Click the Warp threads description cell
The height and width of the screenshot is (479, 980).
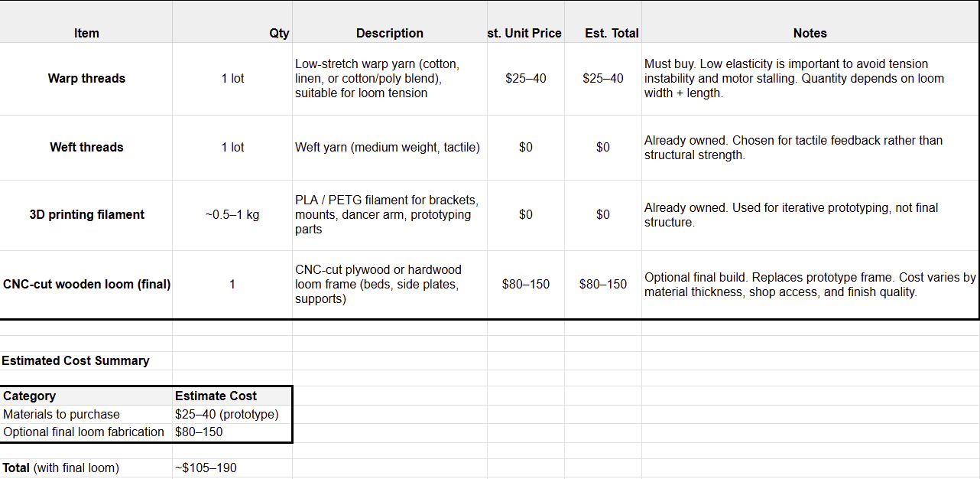(x=389, y=78)
